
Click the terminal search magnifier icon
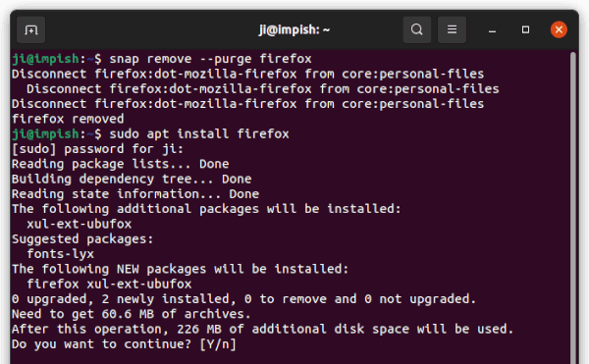click(416, 29)
